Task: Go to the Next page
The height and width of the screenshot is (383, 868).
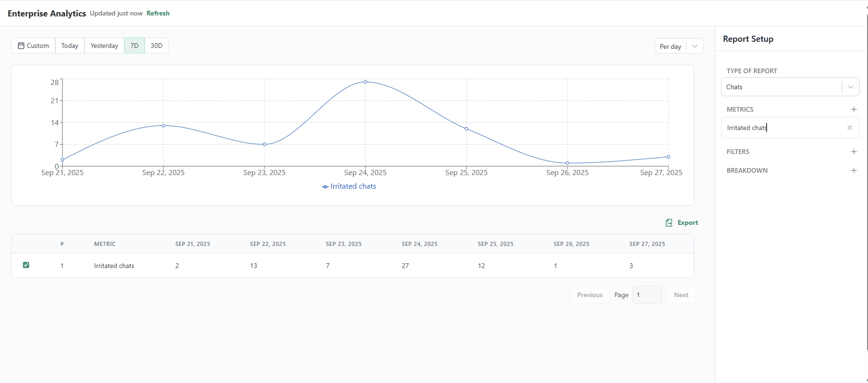Action: click(681, 295)
